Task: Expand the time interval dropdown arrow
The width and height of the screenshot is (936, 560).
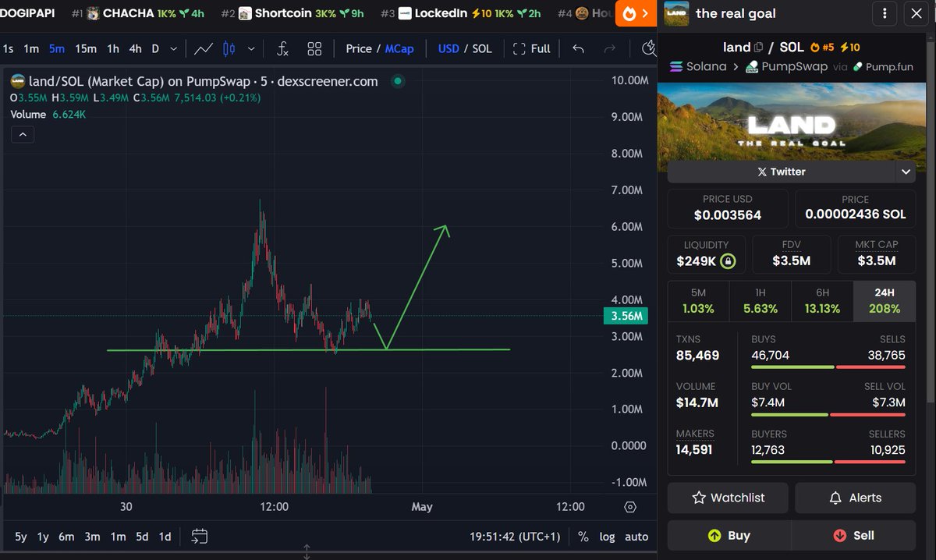Action: (x=173, y=48)
